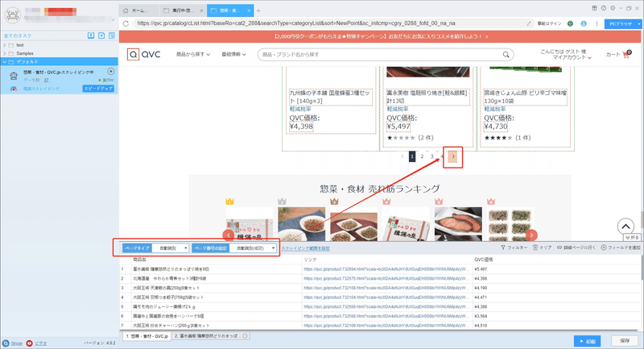Expand the マイアカウント menu
This screenshot has height=349, width=644.
click(x=572, y=57)
